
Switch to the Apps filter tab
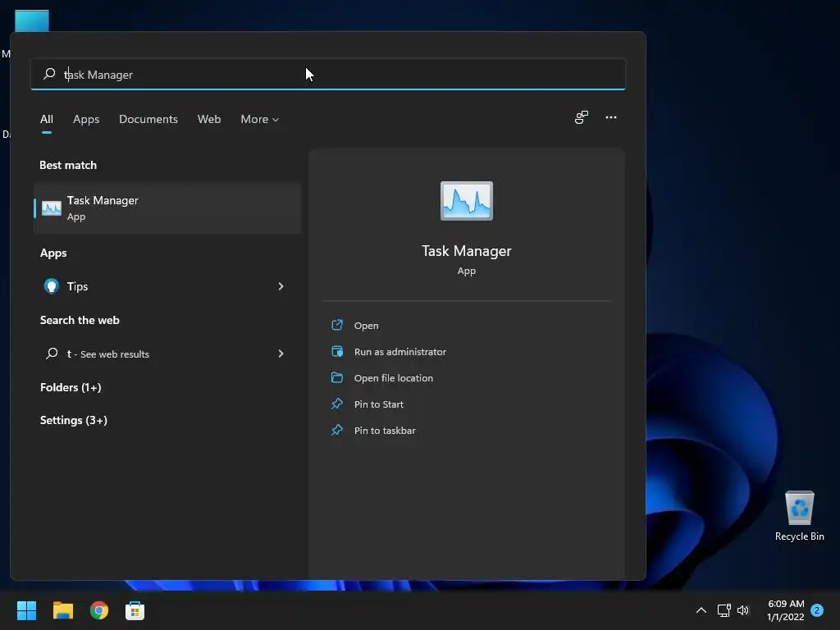[86, 119]
